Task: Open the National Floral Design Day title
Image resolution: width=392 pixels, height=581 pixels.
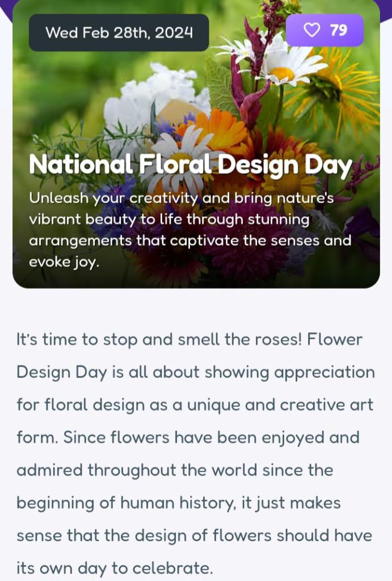Action: 191,165
